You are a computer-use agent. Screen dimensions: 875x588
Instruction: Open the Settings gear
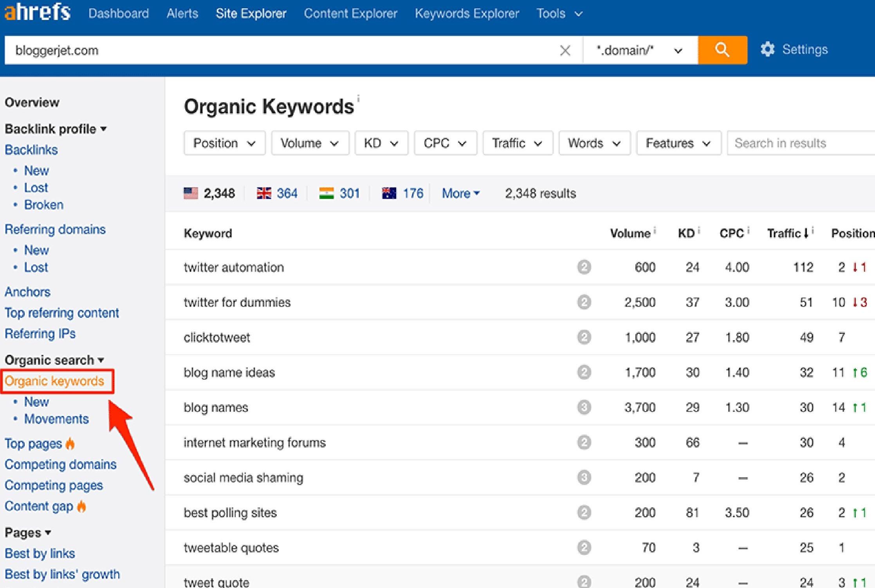[768, 49]
